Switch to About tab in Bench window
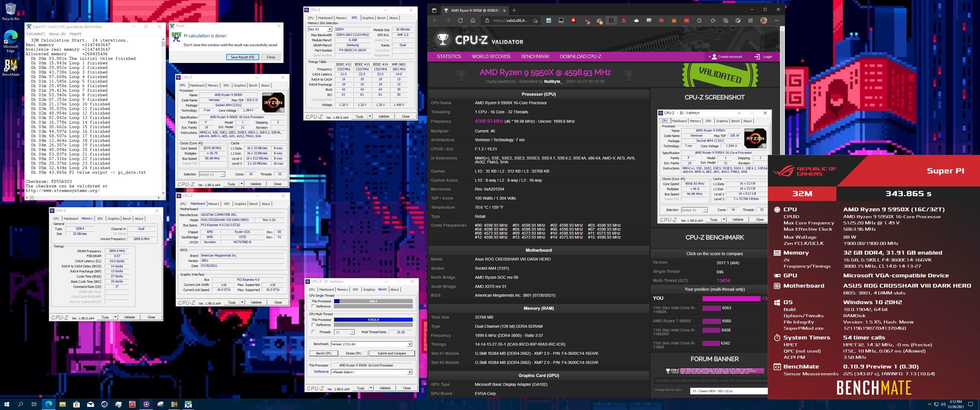Viewport: 980px width, 410px height. (395, 290)
